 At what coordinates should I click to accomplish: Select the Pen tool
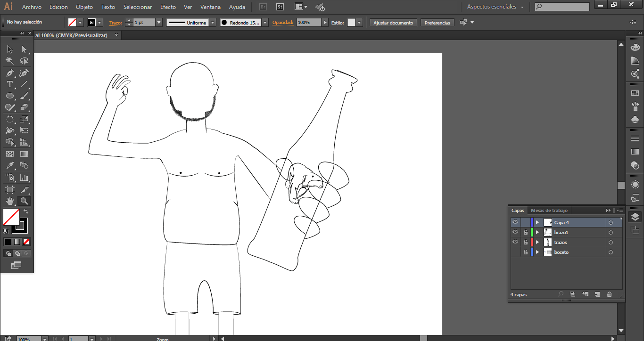tap(10, 73)
